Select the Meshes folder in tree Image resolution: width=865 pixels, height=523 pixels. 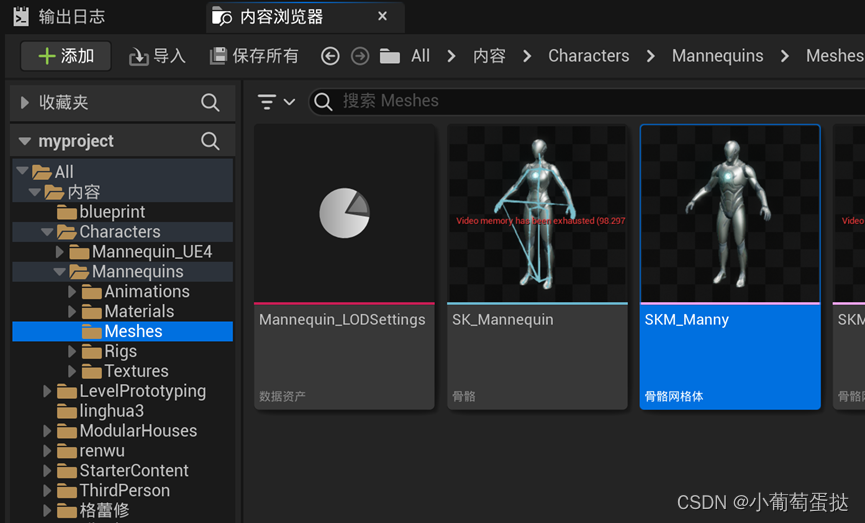coord(122,331)
